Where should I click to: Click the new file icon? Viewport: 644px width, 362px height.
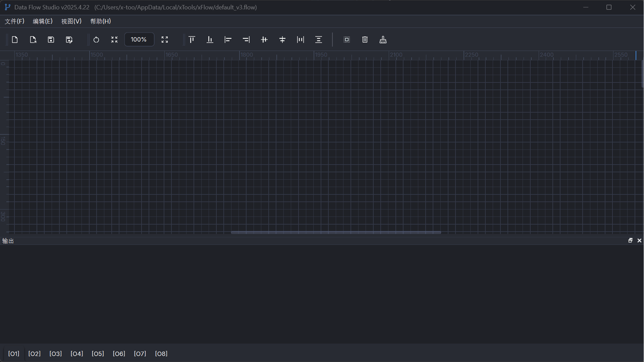pyautogui.click(x=15, y=40)
